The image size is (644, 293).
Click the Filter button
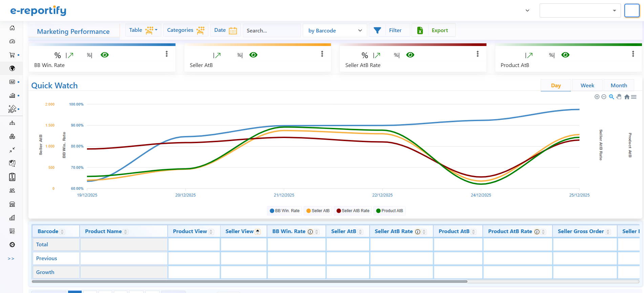[389, 30]
